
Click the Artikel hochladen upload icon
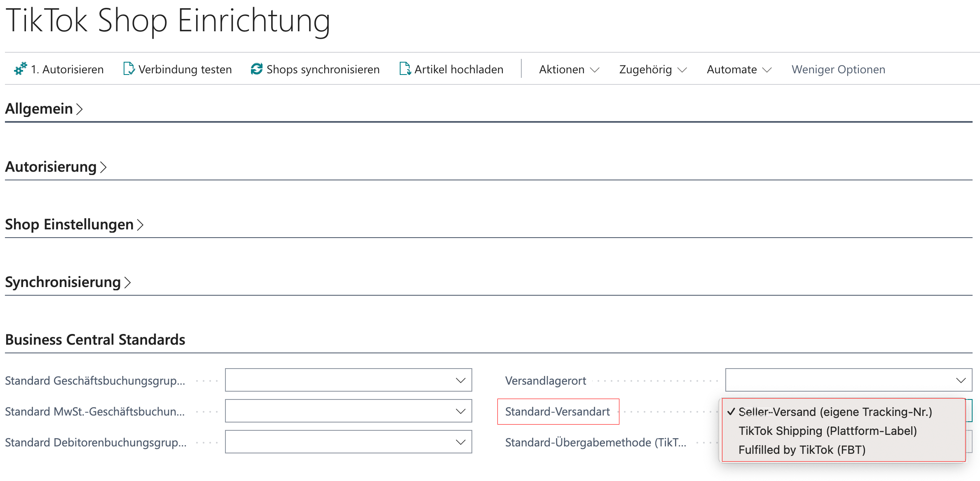pyautogui.click(x=405, y=69)
